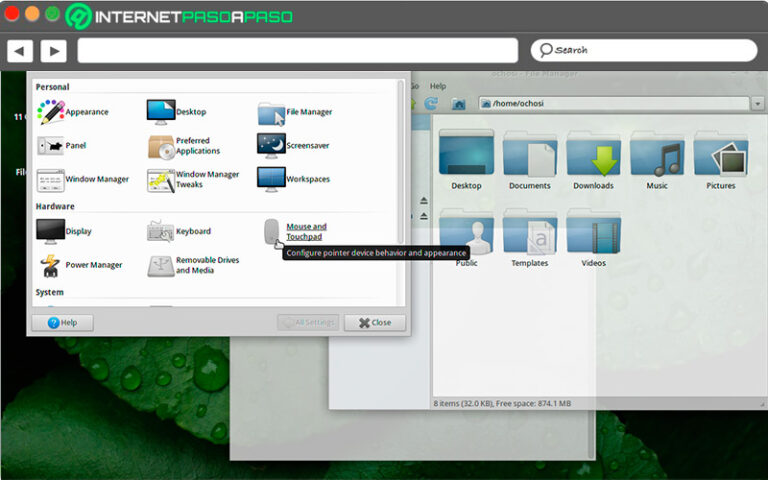The height and width of the screenshot is (480, 768).
Task: Click the Search field in the top bar
Action: pyautogui.click(x=644, y=50)
